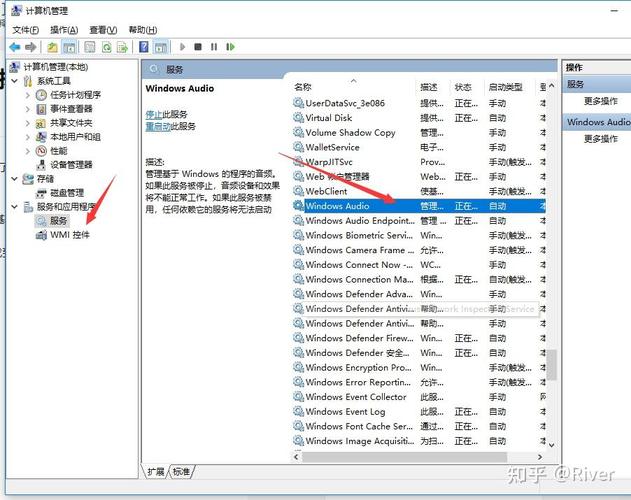Collapse the 服务和应用程序 tree node
Screen dimensions: 631x500
[13, 206]
